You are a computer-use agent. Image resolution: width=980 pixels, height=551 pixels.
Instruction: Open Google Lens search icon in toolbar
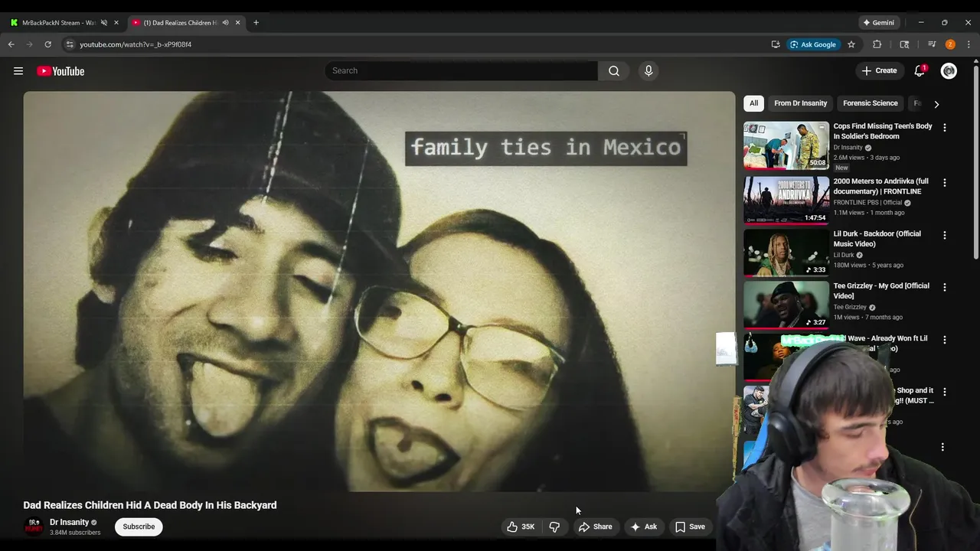[x=904, y=44]
